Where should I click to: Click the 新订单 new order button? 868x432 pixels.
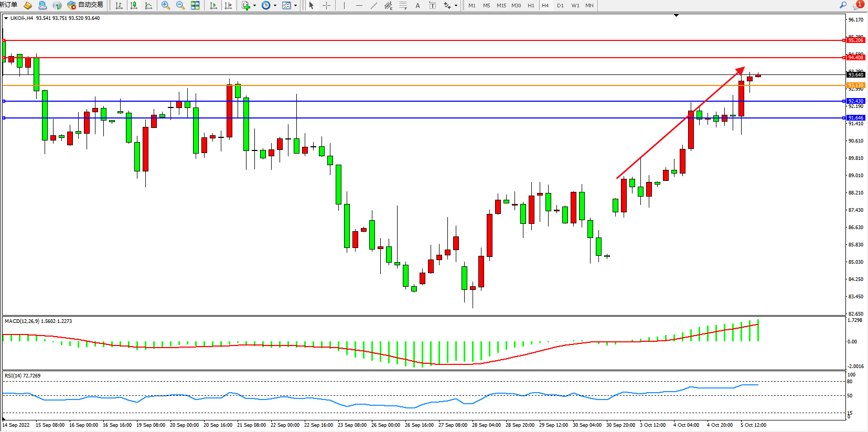9,5
